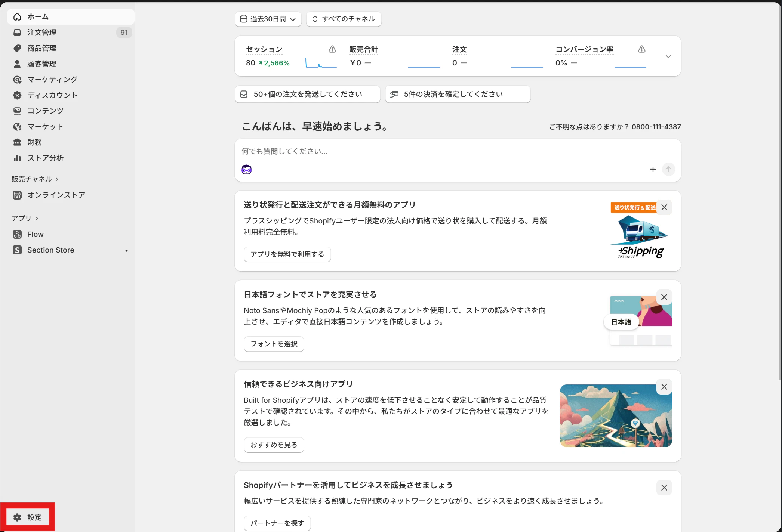Open the 過去30日間 date range dropdown
Viewport: 782px width, 532px height.
pos(268,19)
